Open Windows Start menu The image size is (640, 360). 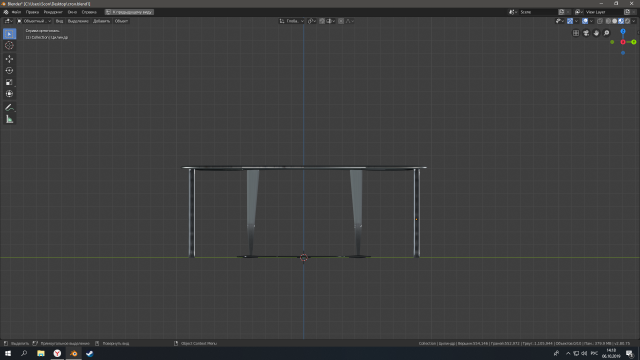click(x=8, y=353)
